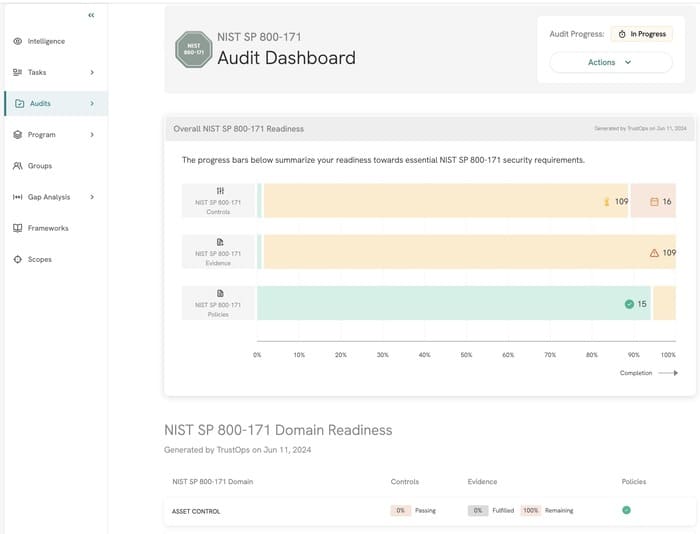700x534 pixels.
Task: Click the Intelligence eye icon
Action: [x=17, y=41]
